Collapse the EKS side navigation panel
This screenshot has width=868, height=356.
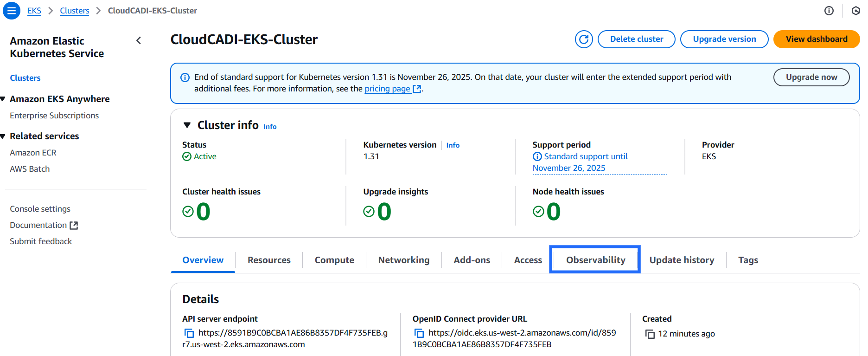[x=139, y=40]
